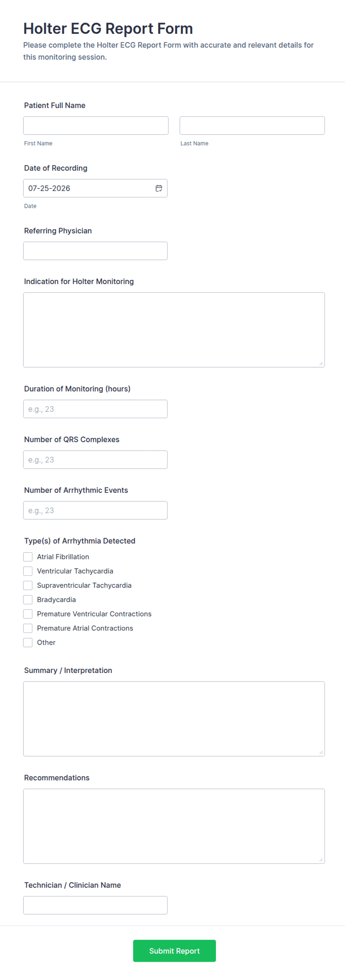Select the Supraventricular Tachycardia checkbox

click(x=28, y=585)
